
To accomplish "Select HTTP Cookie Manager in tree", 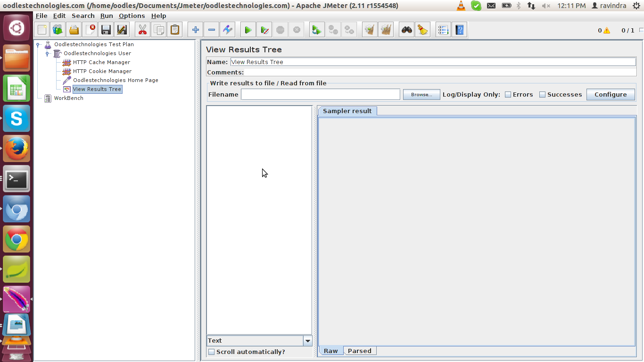I will (102, 71).
